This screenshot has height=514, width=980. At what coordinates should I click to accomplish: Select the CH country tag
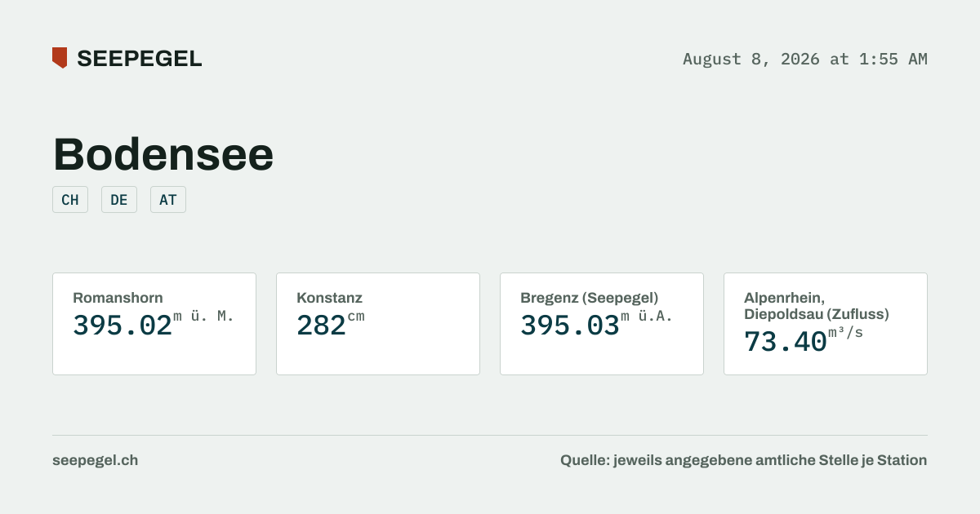click(x=70, y=200)
